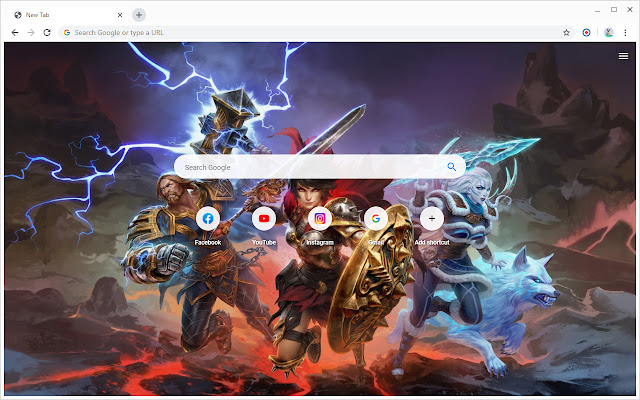The image size is (640, 400).
Task: Click the Add shortcut label
Action: click(432, 242)
